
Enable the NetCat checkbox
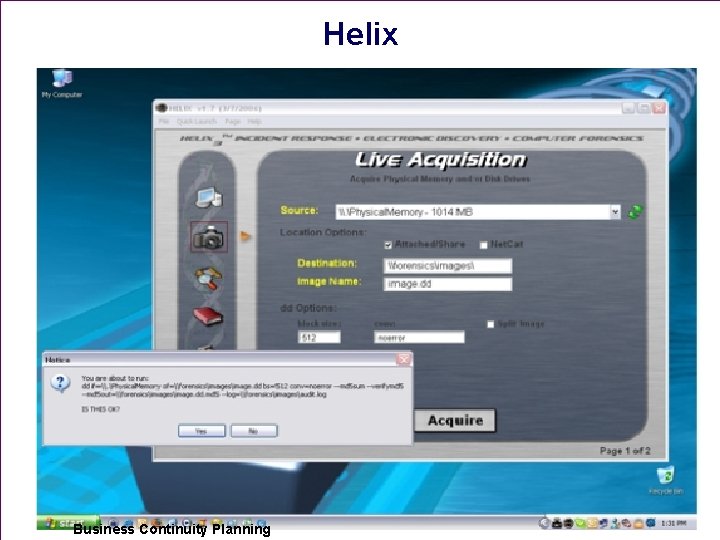pyautogui.click(x=484, y=245)
